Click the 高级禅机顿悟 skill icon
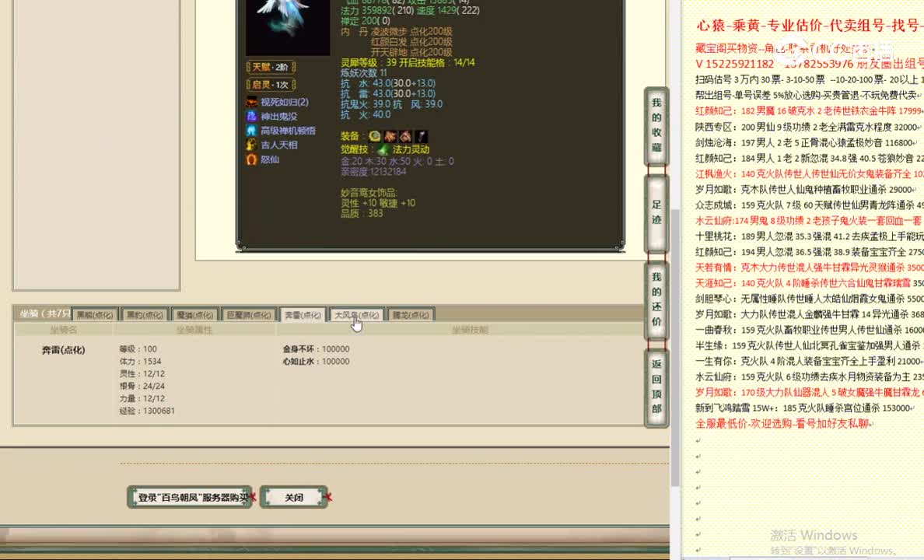Image resolution: width=924 pixels, height=560 pixels. coord(252,130)
